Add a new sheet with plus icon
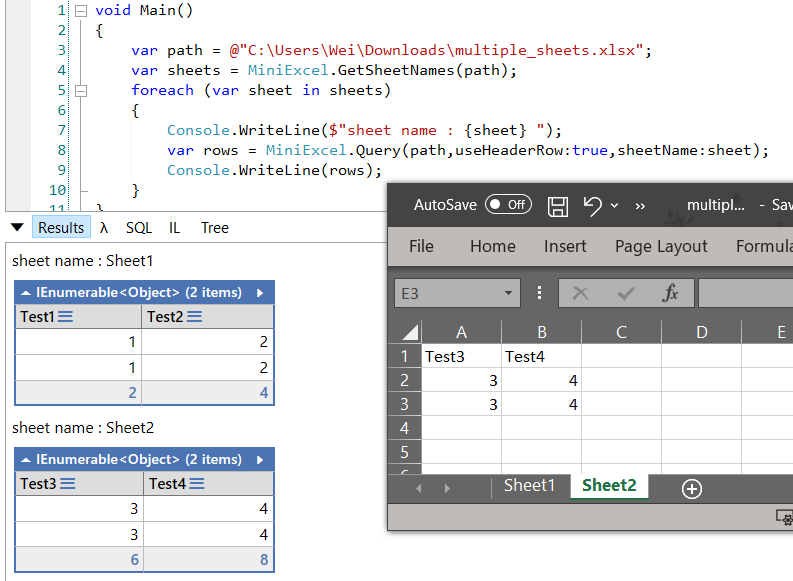This screenshot has width=793, height=581. [691, 489]
